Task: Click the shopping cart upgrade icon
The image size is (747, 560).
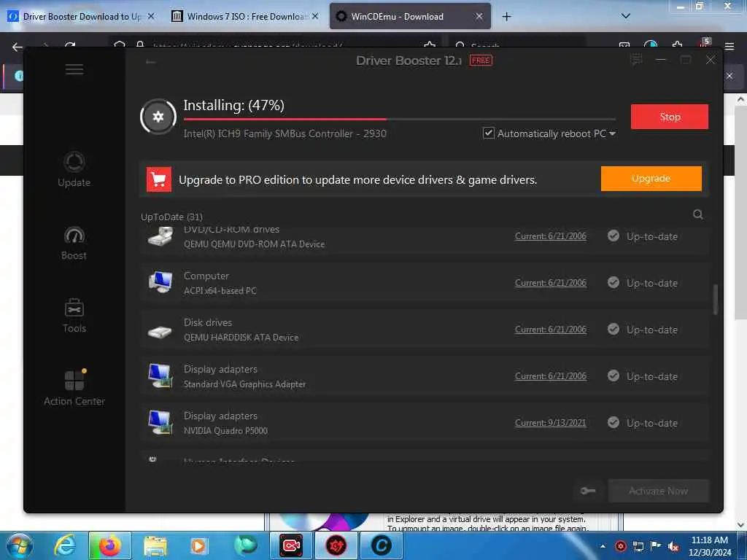Action: point(159,179)
